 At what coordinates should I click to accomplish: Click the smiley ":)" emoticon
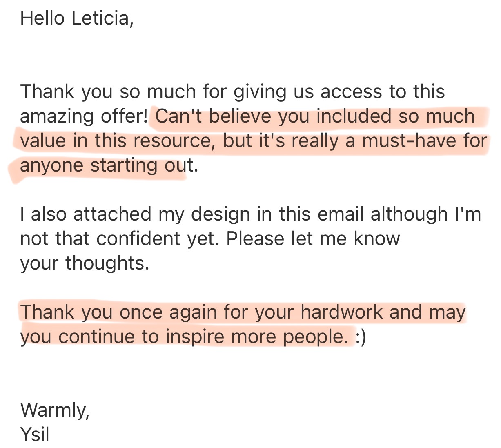point(361,337)
